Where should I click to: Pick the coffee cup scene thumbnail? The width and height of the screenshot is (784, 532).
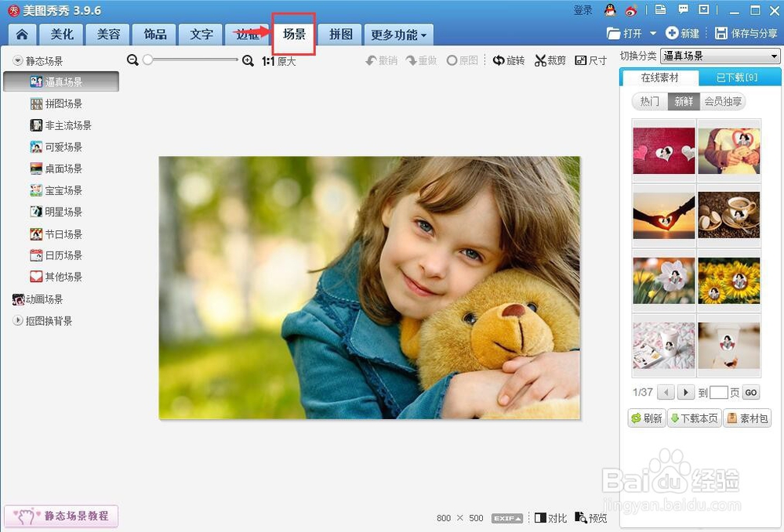[729, 215]
